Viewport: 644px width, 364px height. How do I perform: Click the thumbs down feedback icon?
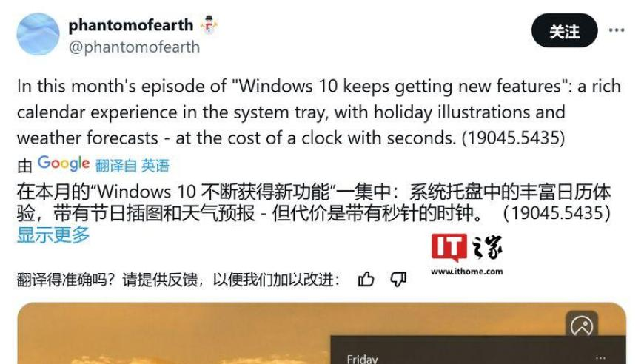coord(398,280)
